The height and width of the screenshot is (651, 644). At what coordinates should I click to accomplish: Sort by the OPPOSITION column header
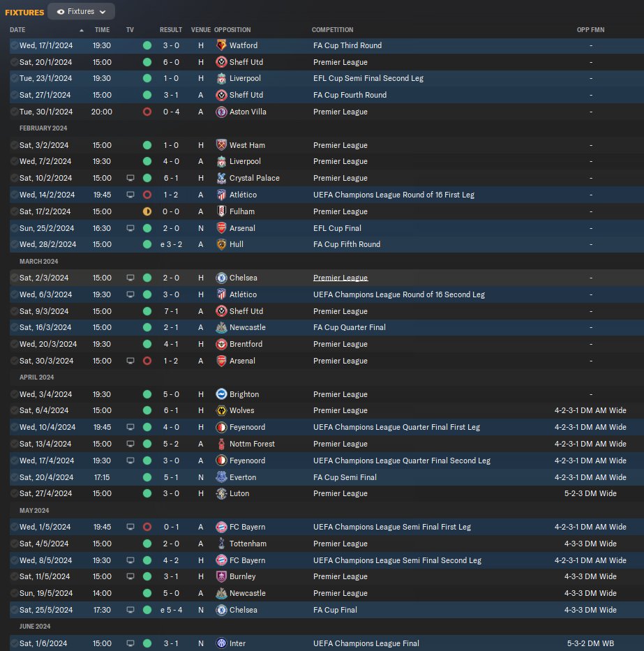(232, 30)
